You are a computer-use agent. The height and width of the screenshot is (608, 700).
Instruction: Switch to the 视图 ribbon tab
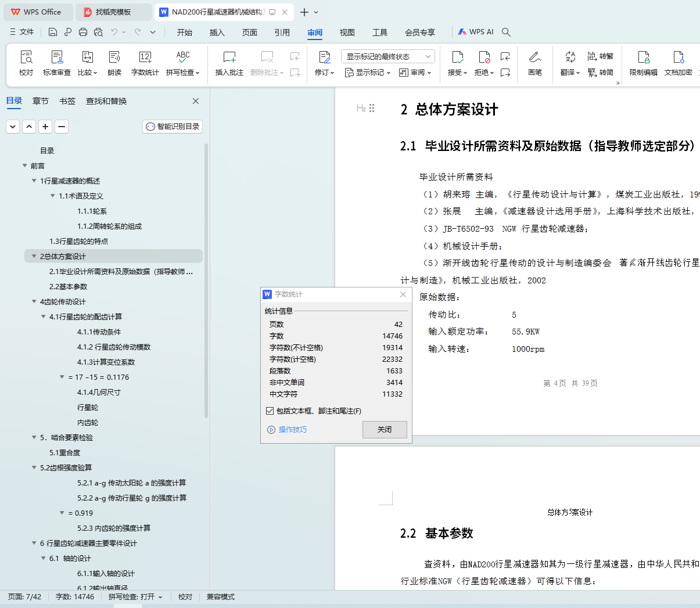(347, 33)
